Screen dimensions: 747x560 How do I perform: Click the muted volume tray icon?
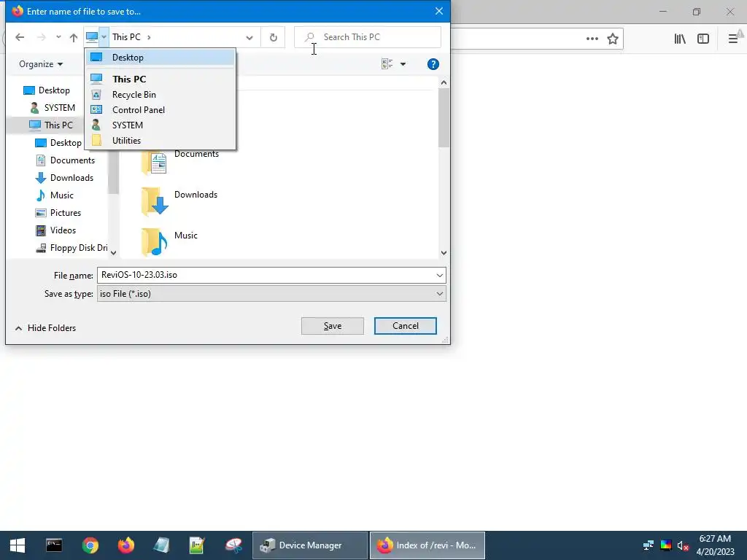pyautogui.click(x=683, y=545)
